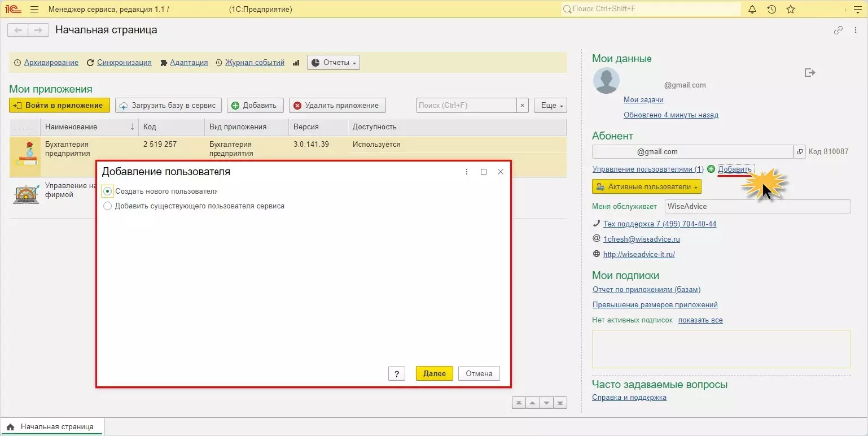Open the Синхронизация link

pyautogui.click(x=124, y=63)
